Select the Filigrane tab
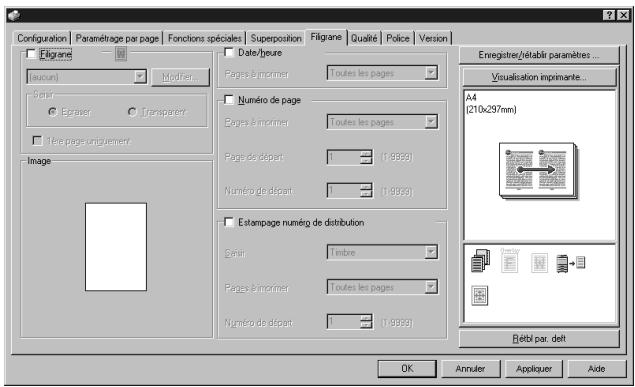The image size is (635, 387). (326, 37)
